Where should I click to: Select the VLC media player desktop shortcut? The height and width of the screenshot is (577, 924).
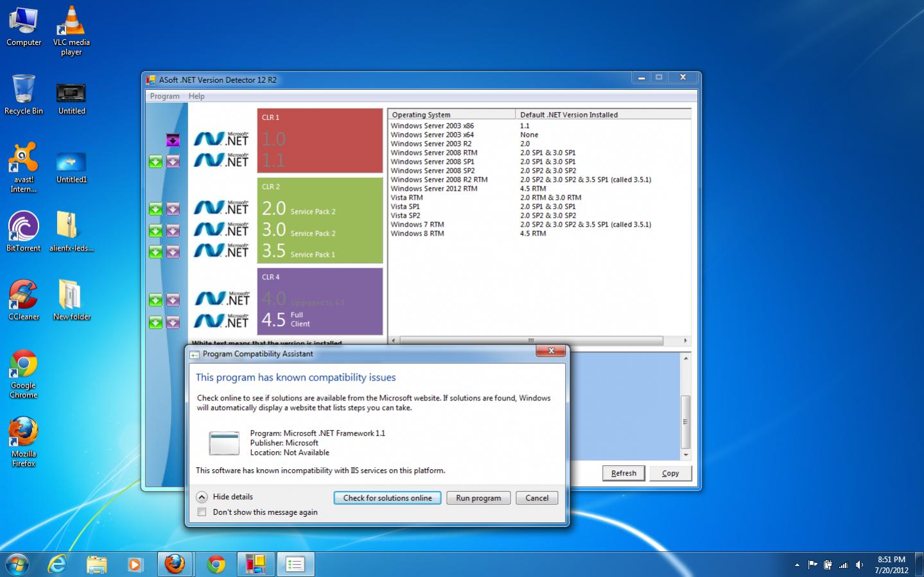click(x=71, y=30)
